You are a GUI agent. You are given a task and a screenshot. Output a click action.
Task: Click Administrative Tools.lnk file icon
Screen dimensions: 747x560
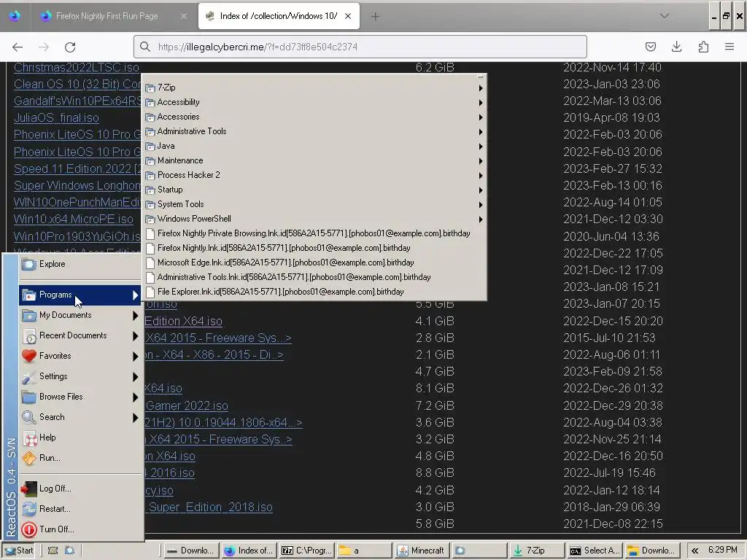click(150, 277)
